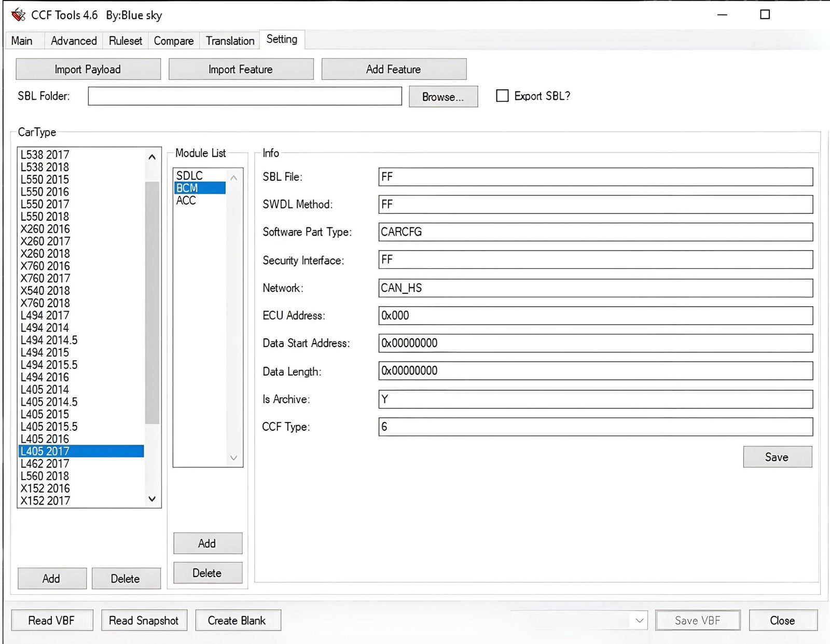The width and height of the screenshot is (830, 644).
Task: Click the SWDL Method field
Action: pyautogui.click(x=596, y=204)
